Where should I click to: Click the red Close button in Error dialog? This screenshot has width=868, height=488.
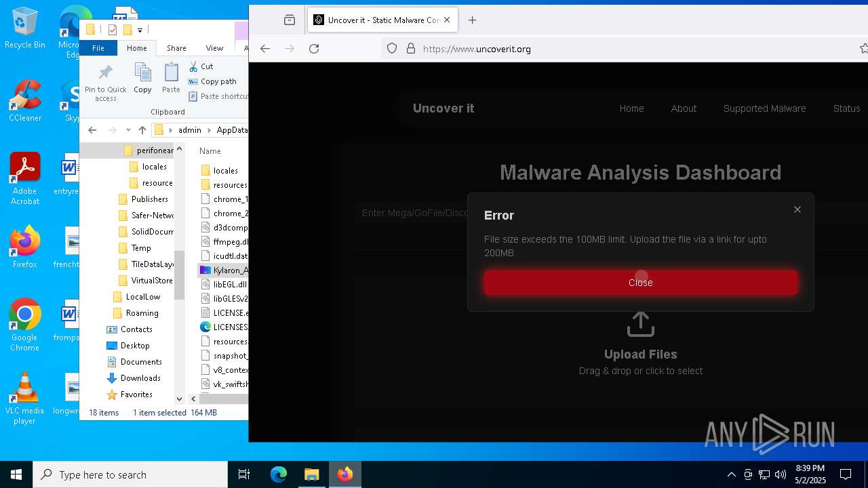(x=641, y=283)
